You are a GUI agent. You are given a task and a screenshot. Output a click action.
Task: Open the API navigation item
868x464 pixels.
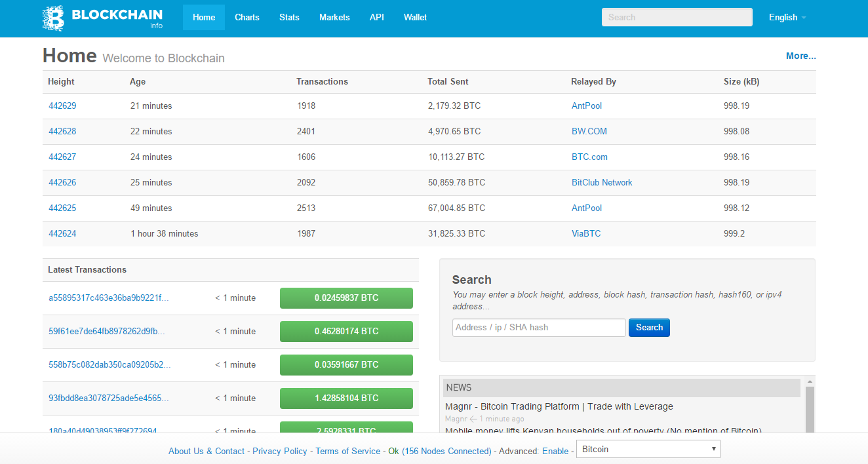click(377, 17)
